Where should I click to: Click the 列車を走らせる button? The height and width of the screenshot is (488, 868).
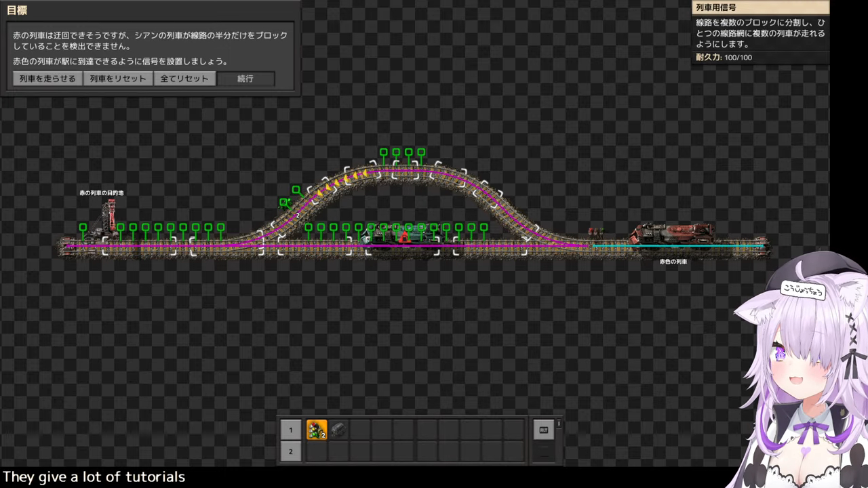click(47, 79)
